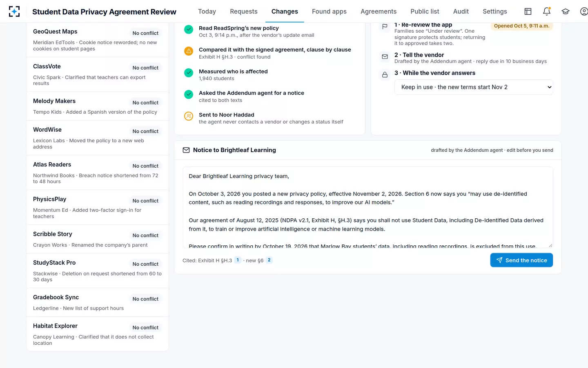Open notifications bell
Image resolution: width=588 pixels, height=368 pixels.
click(x=547, y=11)
